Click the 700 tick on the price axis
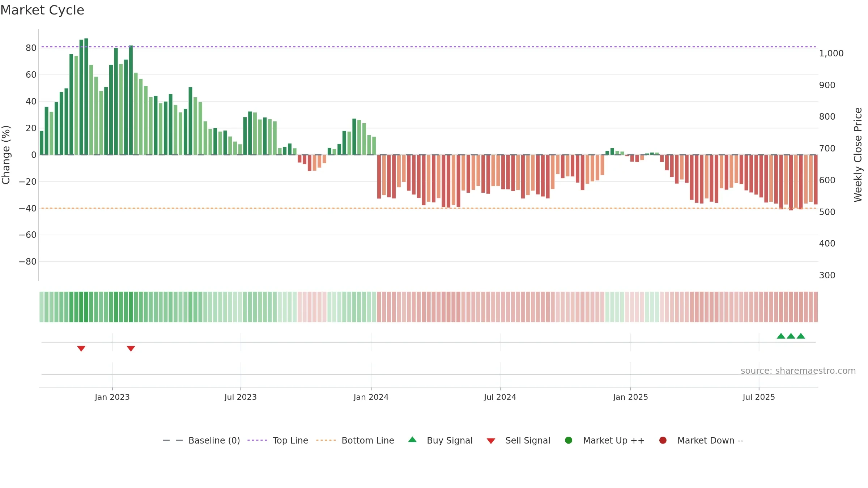The image size is (868, 488). click(x=827, y=149)
